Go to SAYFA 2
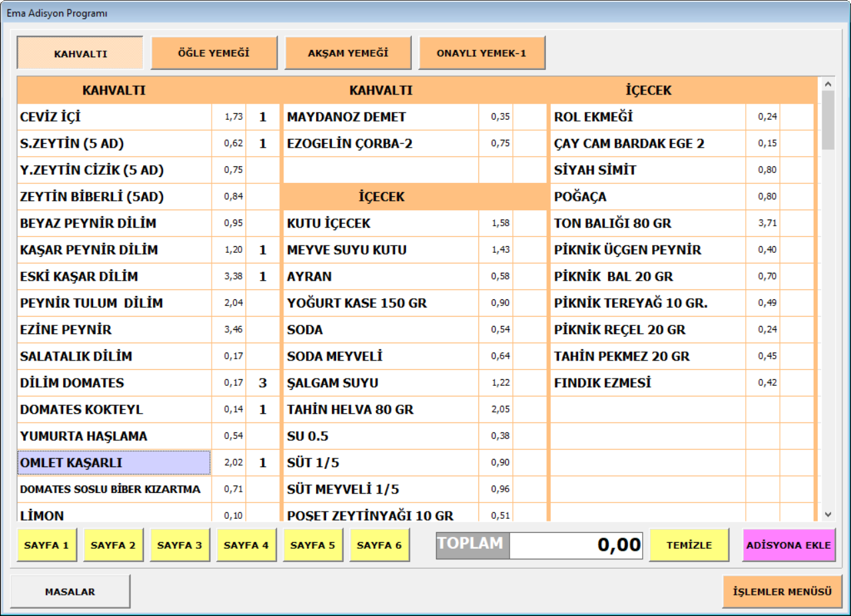Screen dimensions: 851x616 click(x=113, y=545)
